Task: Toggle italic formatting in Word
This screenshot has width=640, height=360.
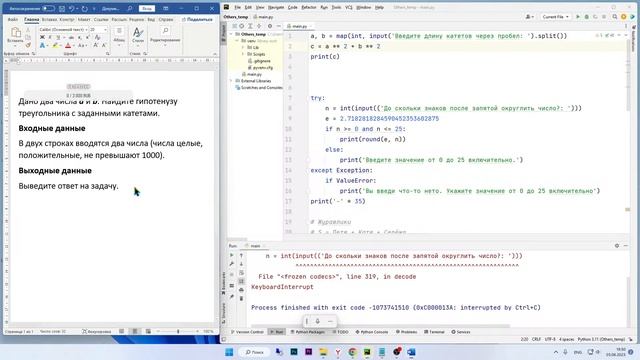Action: click(50, 37)
